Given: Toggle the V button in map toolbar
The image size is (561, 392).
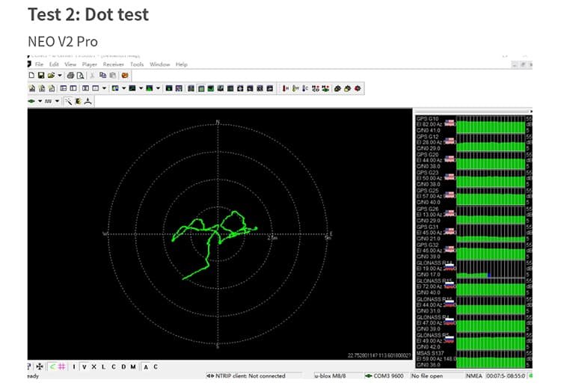Looking at the screenshot, I should [84, 367].
